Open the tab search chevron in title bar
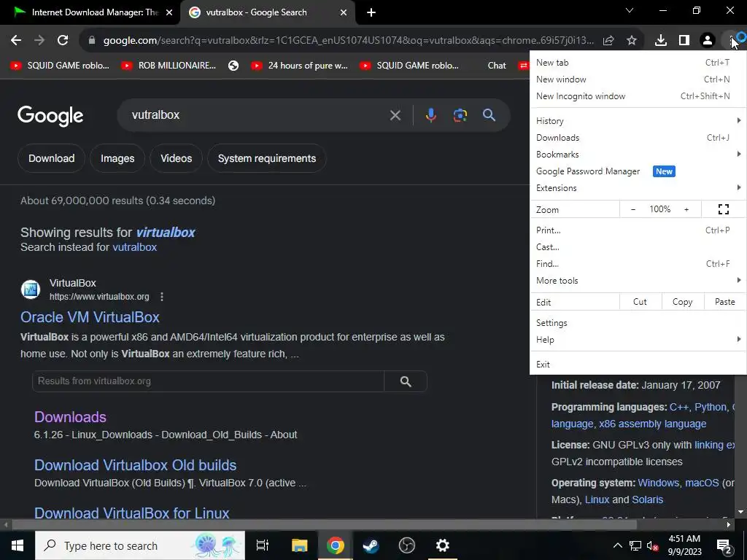 (630, 10)
